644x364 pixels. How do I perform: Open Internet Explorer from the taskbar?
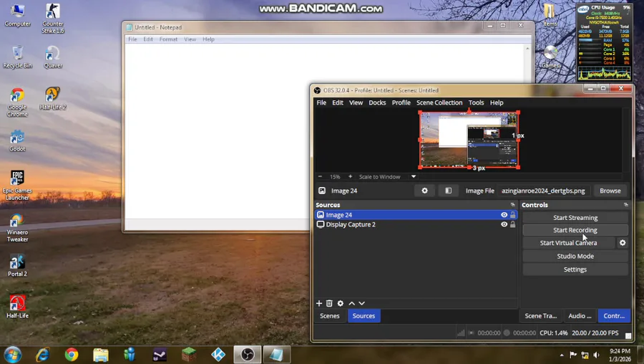click(42, 355)
